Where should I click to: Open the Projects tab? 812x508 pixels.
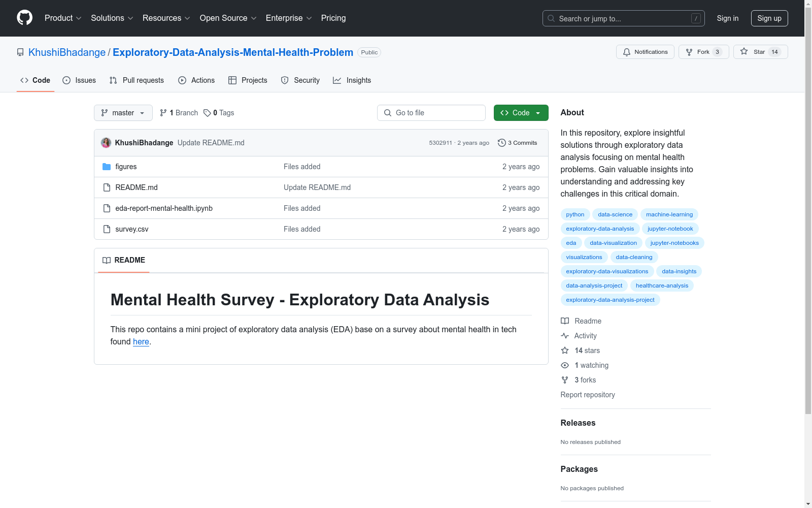click(248, 80)
